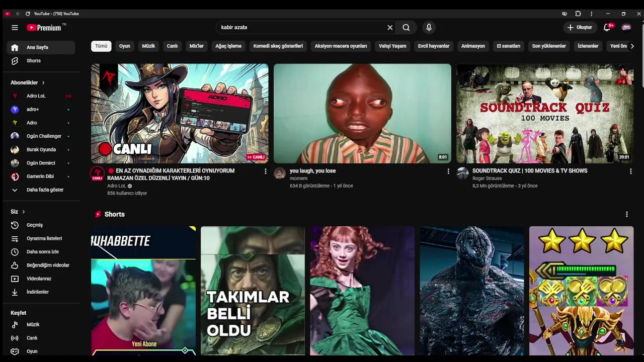The height and width of the screenshot is (362, 644).
Task: Expand the Siz section chevron
Action: coord(23,212)
